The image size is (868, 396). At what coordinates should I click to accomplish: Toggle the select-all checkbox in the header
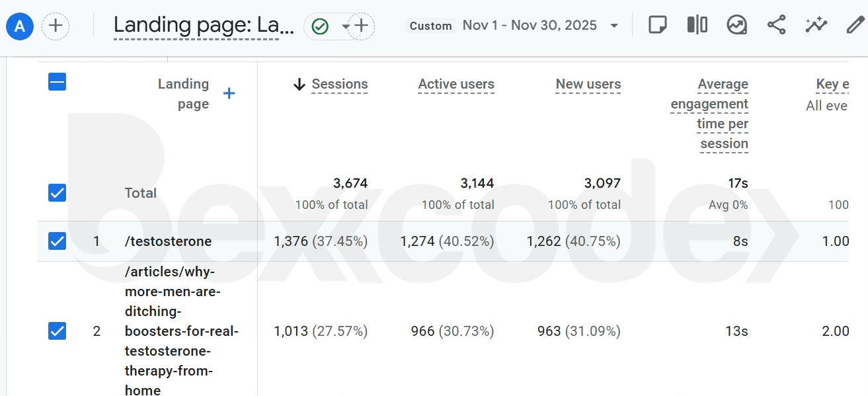pos(57,81)
